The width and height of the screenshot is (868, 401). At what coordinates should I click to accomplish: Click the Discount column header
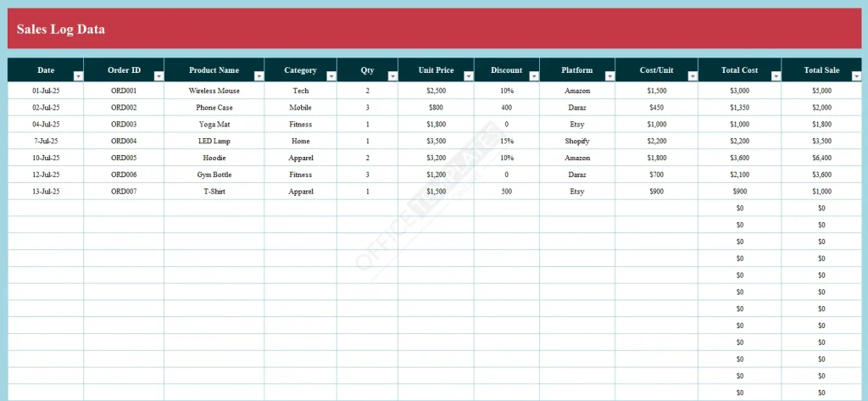507,70
